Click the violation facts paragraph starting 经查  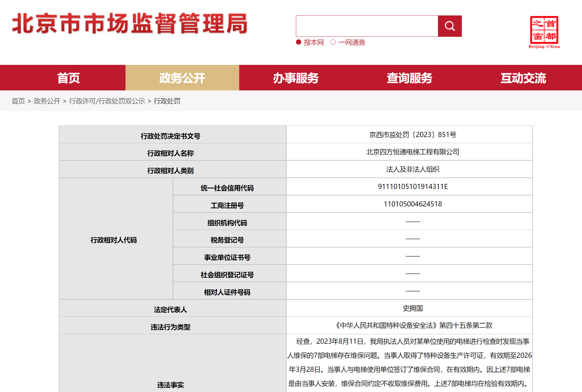pos(409,363)
